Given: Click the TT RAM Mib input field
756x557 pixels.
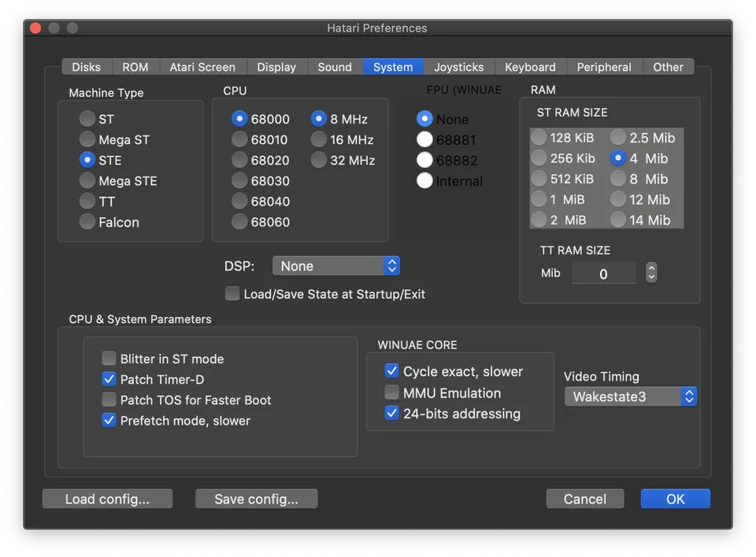Looking at the screenshot, I should (x=604, y=273).
